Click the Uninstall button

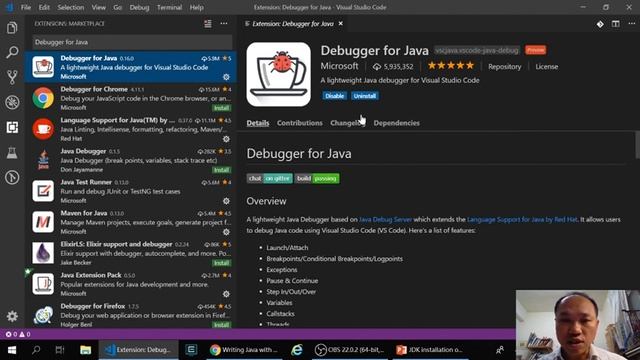pyautogui.click(x=364, y=96)
